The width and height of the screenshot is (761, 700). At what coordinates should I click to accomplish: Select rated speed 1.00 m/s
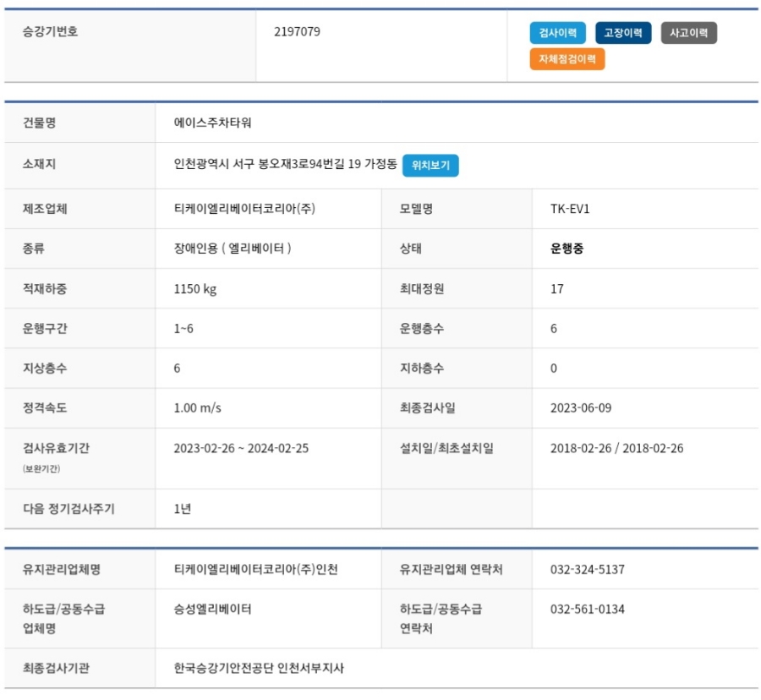coord(198,408)
